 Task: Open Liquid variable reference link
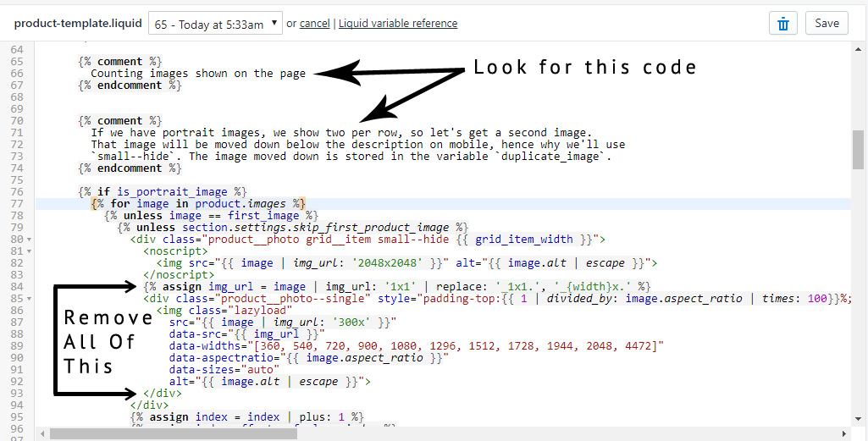click(398, 23)
